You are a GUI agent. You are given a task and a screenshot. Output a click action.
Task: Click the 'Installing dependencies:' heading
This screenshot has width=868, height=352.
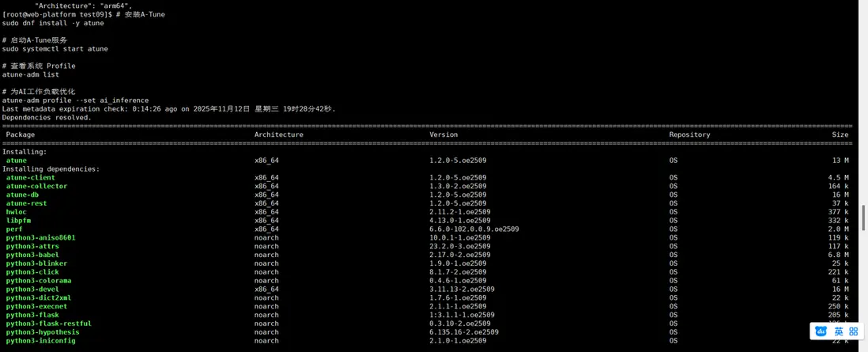[51, 169]
